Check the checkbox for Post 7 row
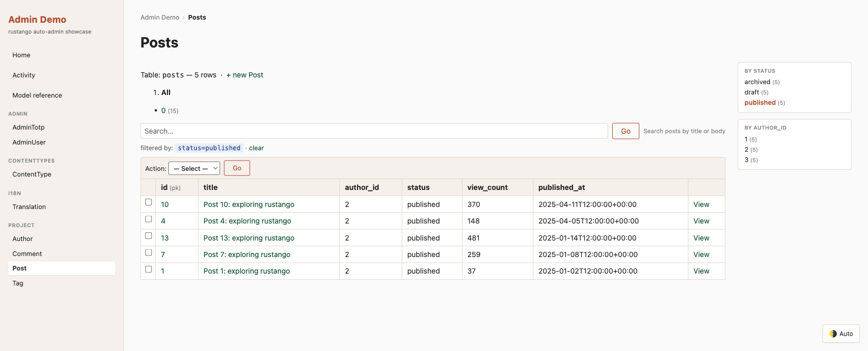The image size is (868, 351). pos(148,252)
